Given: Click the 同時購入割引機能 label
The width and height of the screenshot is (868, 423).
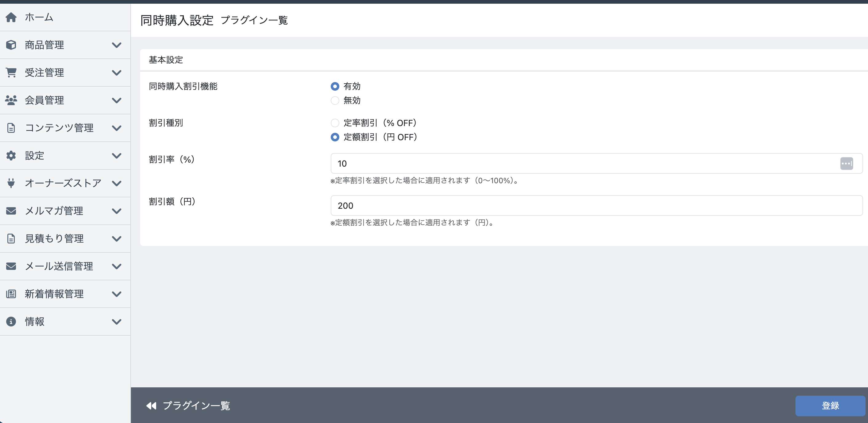Looking at the screenshot, I should pyautogui.click(x=183, y=86).
